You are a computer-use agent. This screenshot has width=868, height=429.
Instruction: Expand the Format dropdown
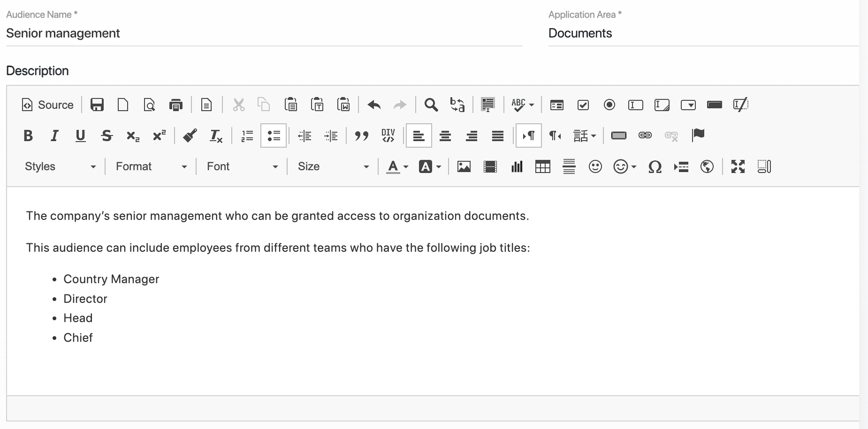(151, 166)
